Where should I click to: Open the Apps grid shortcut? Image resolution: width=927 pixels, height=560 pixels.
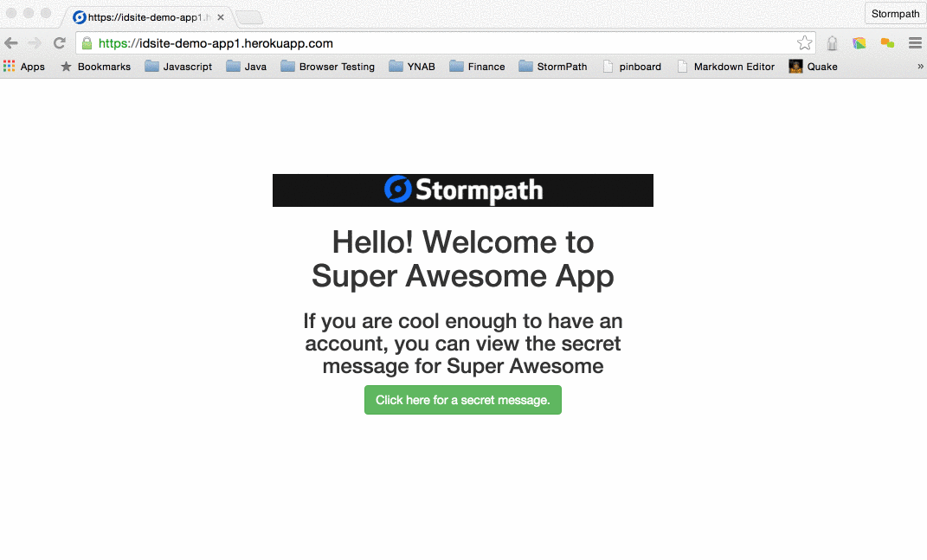(x=24, y=67)
